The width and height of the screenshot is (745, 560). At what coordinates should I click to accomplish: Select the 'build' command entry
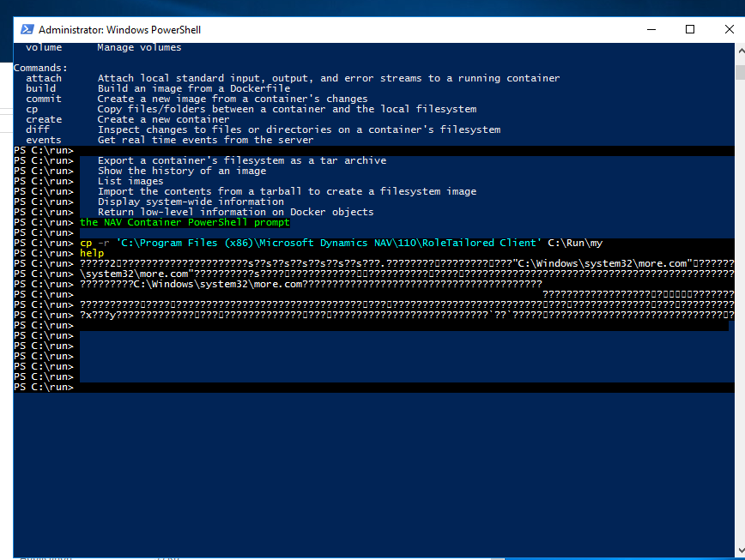(x=43, y=87)
